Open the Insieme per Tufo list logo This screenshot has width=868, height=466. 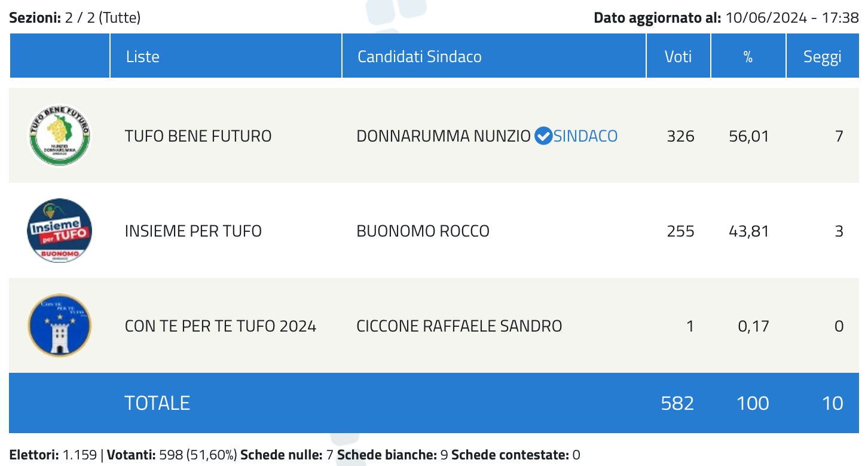tap(60, 231)
